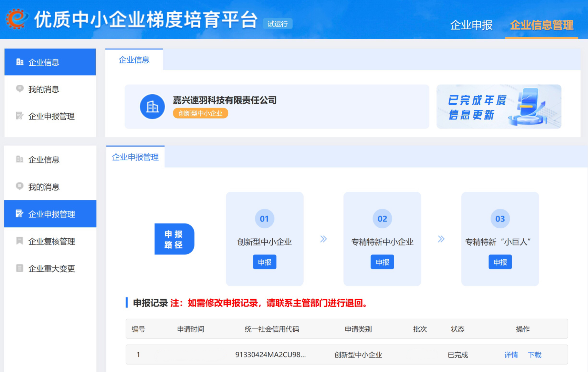588x372 pixels.
Task: Click the 申请类别 column header
Action: point(358,329)
